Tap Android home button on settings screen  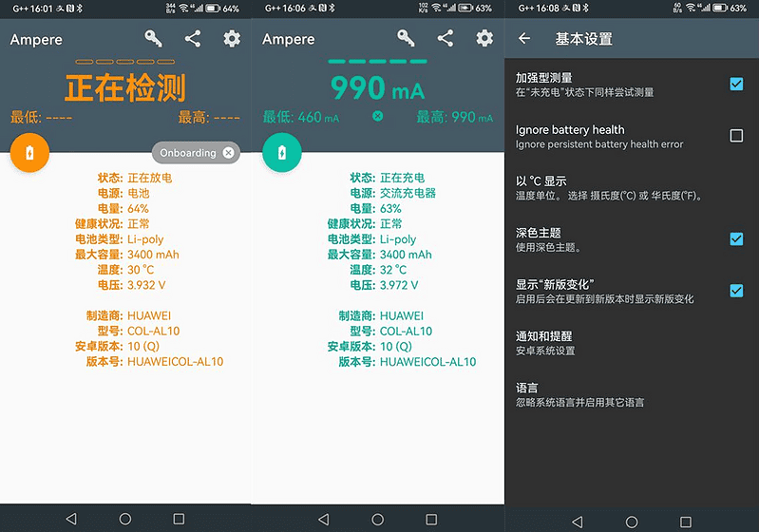pyautogui.click(x=632, y=522)
